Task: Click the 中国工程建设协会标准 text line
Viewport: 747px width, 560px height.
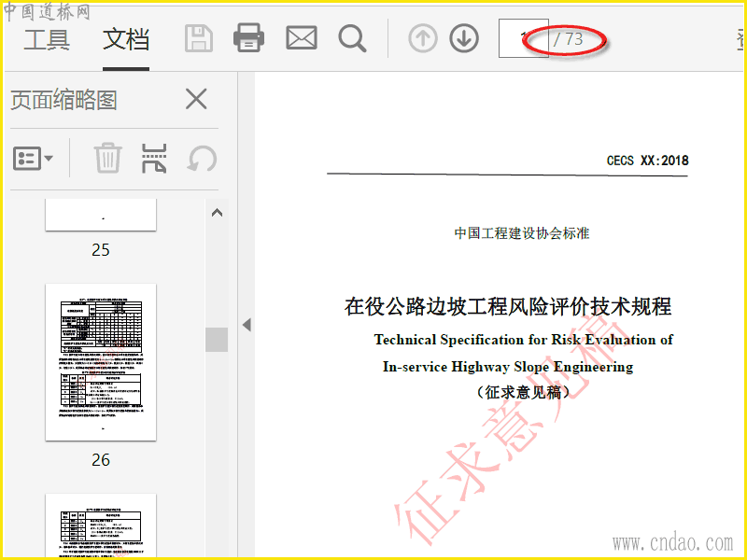Action: 522,233
